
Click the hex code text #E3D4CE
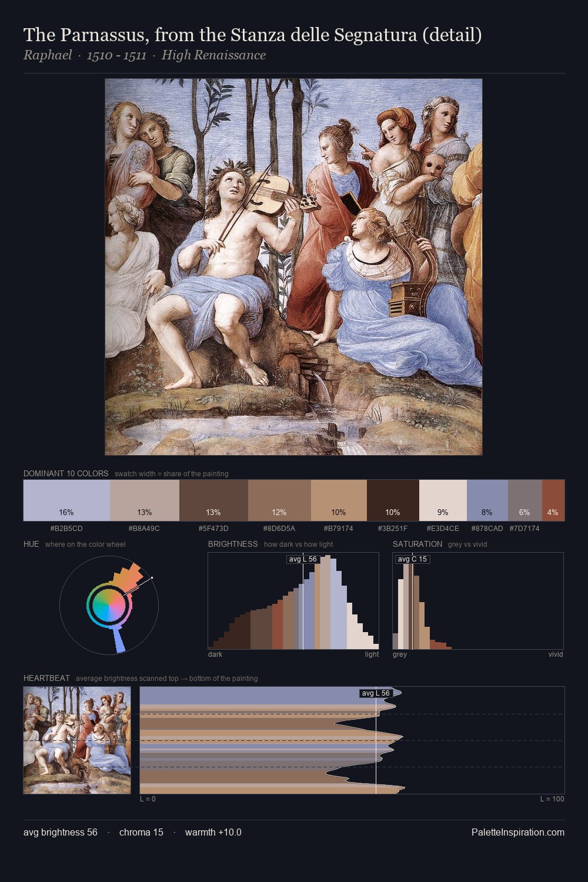pyautogui.click(x=443, y=529)
